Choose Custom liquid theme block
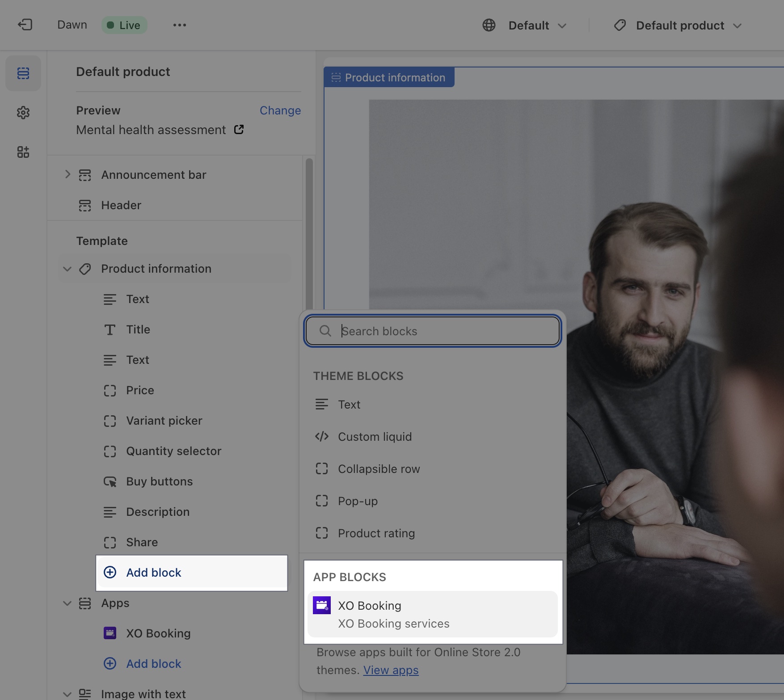Image resolution: width=784 pixels, height=700 pixels. [375, 437]
